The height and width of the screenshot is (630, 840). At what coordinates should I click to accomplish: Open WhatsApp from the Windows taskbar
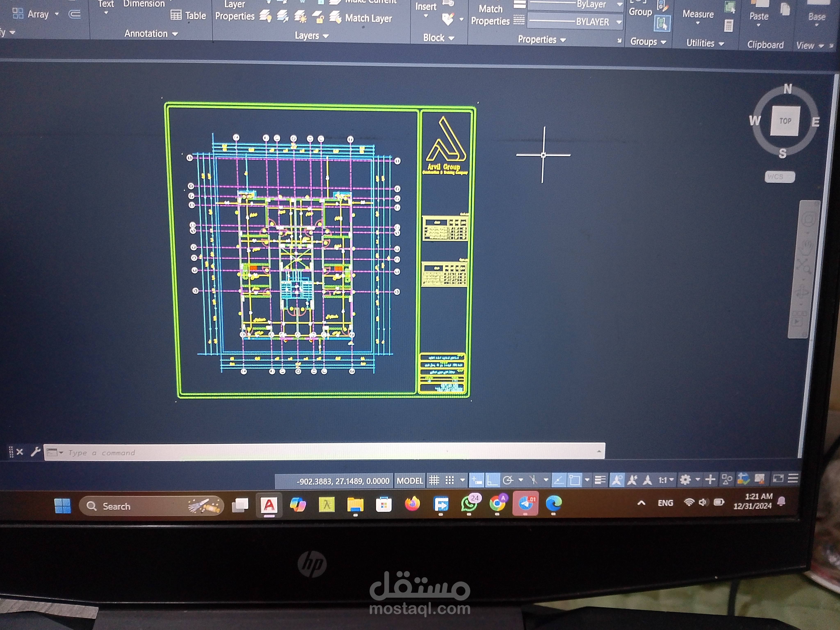469,504
